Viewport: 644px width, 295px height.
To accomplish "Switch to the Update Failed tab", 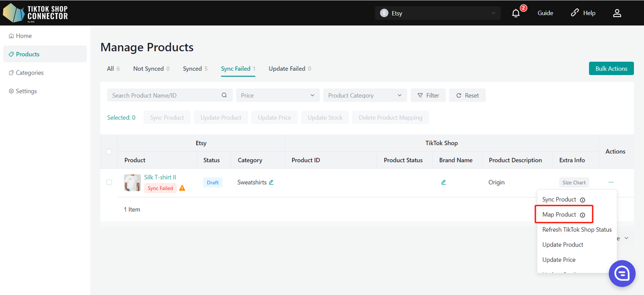I will pos(290,68).
